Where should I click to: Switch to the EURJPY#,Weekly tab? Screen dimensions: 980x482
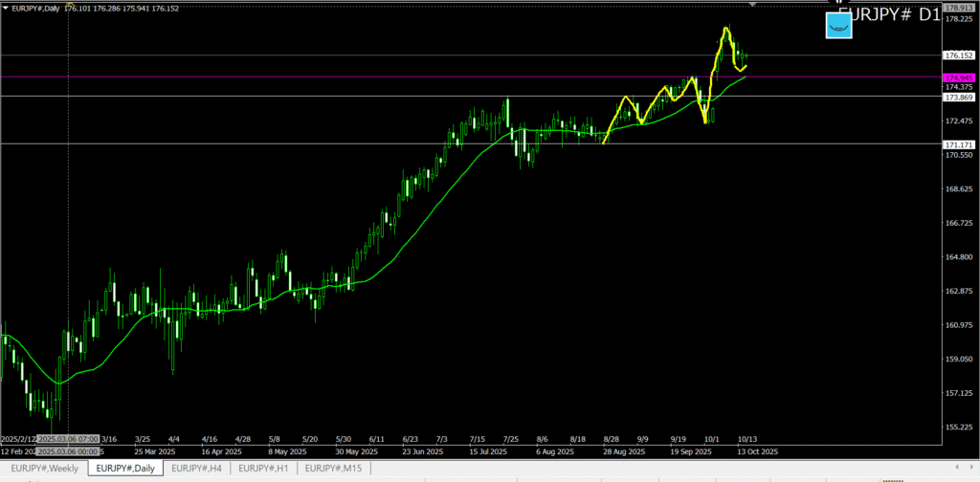(x=45, y=468)
